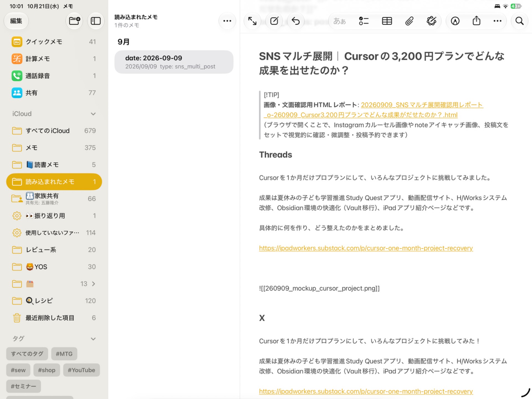Open 振り返り用 smart folder

tap(54, 216)
